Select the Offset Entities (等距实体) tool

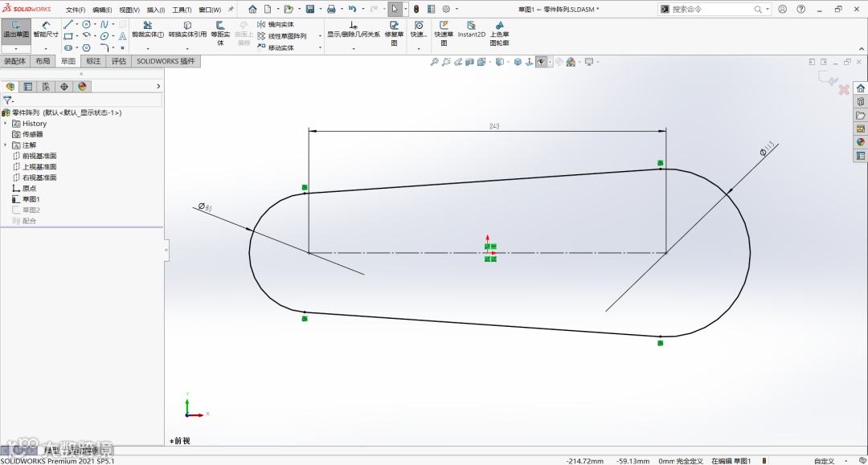(220, 34)
